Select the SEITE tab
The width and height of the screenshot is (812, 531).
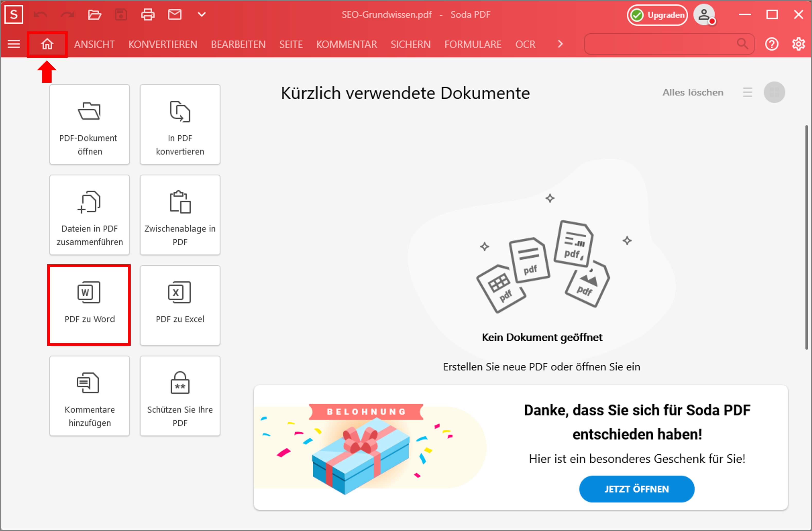(x=291, y=44)
